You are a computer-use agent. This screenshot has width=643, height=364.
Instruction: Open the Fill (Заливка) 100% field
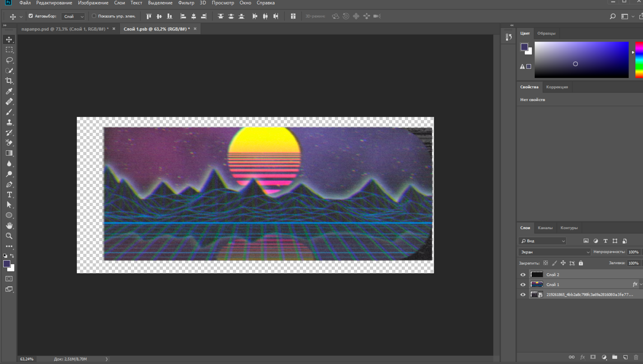click(x=634, y=263)
